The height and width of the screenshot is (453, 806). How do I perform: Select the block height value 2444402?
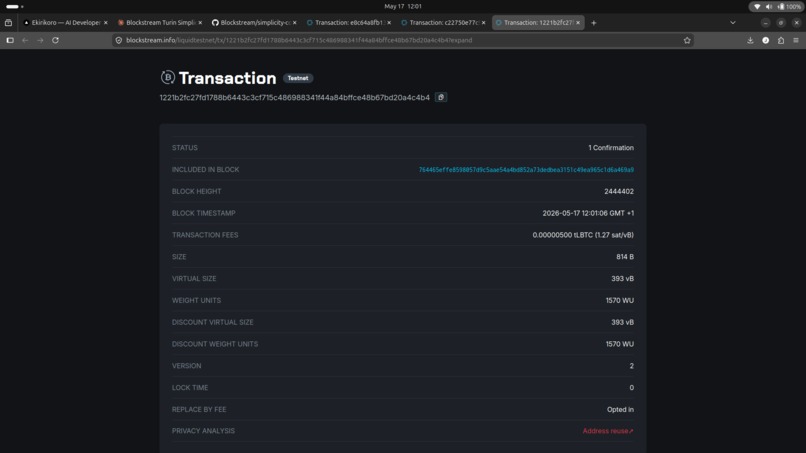pos(619,191)
